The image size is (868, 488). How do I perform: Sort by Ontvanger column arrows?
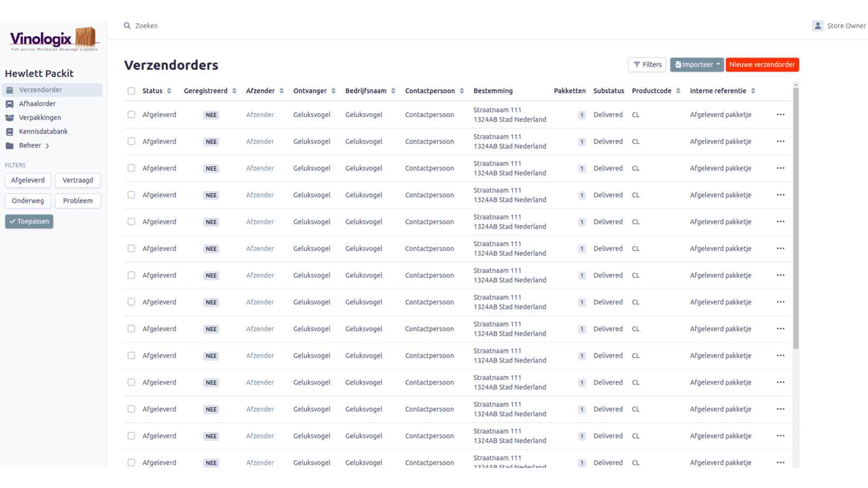(334, 91)
